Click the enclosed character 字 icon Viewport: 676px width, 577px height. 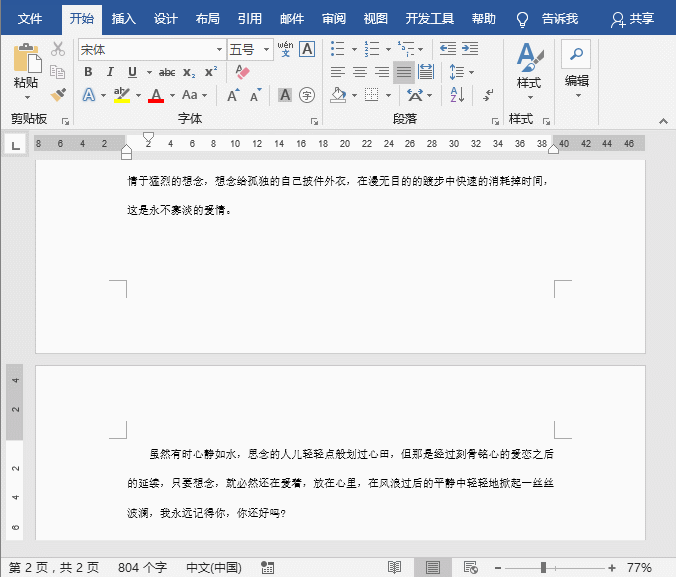307,95
